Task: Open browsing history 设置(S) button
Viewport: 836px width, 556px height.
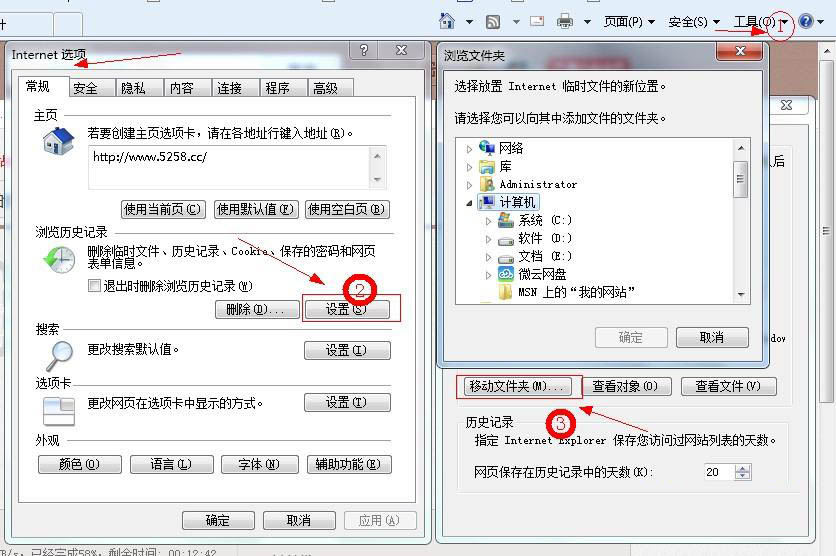Action: pyautogui.click(x=347, y=309)
